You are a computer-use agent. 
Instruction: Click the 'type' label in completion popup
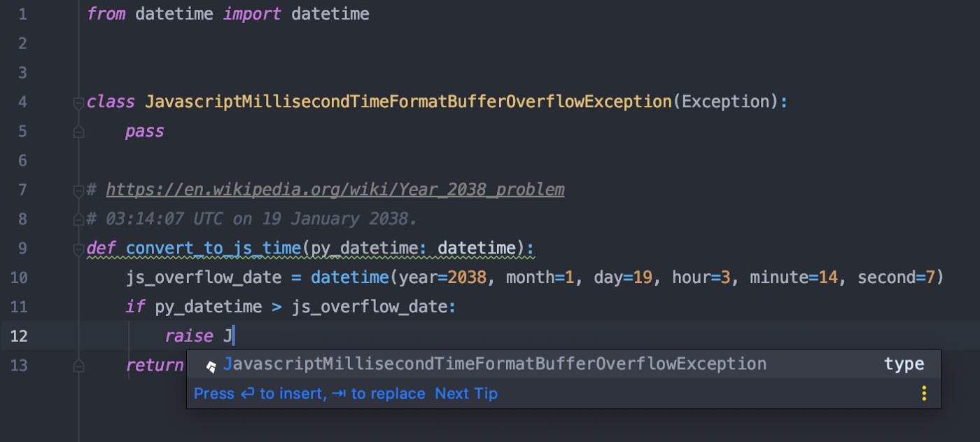[904, 364]
